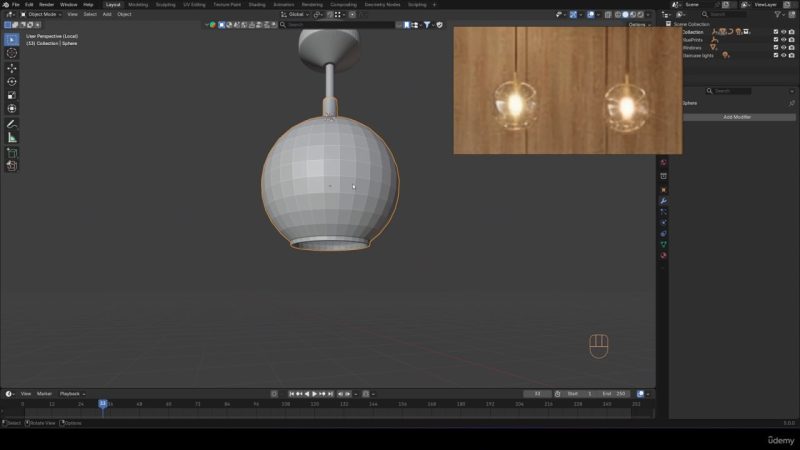
Task: Choose the Scale tool
Action: 12,95
